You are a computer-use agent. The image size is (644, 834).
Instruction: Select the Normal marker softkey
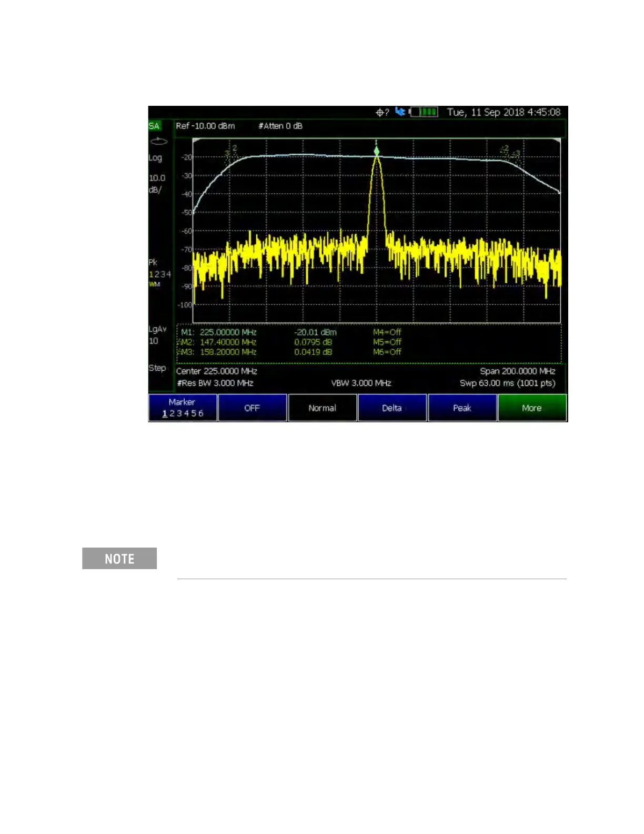pyautogui.click(x=323, y=408)
